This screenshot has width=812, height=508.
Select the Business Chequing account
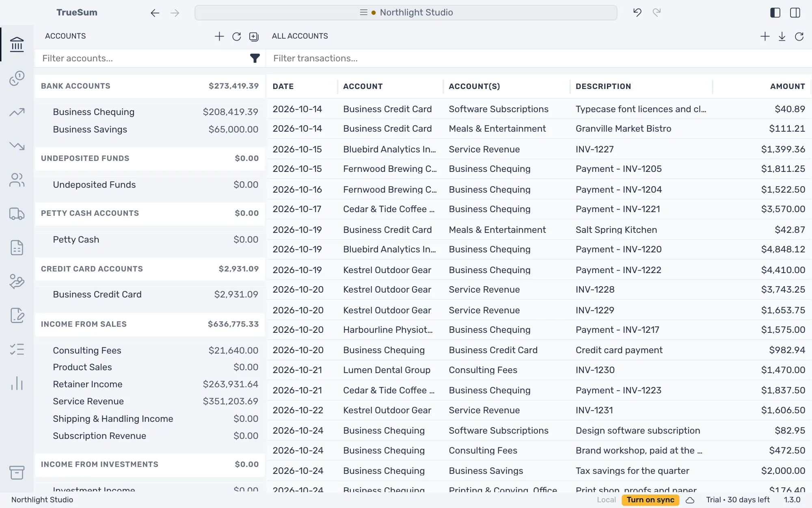tap(150, 112)
